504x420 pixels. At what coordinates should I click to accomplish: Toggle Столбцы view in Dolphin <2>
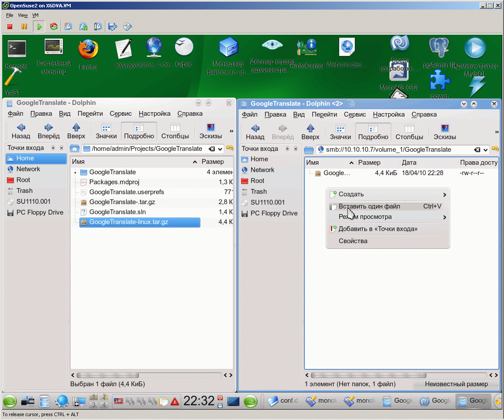coord(409,132)
